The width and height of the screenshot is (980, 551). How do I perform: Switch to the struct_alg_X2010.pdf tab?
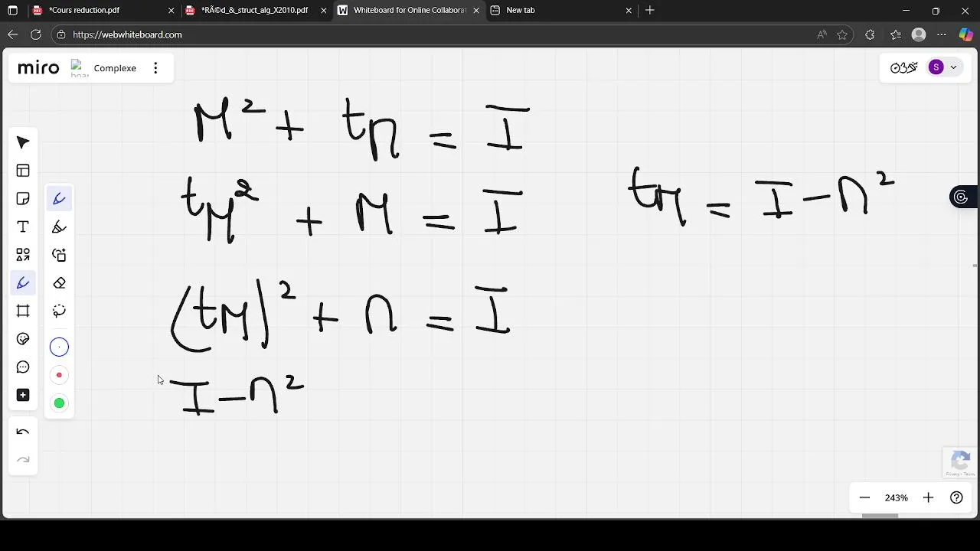click(256, 11)
